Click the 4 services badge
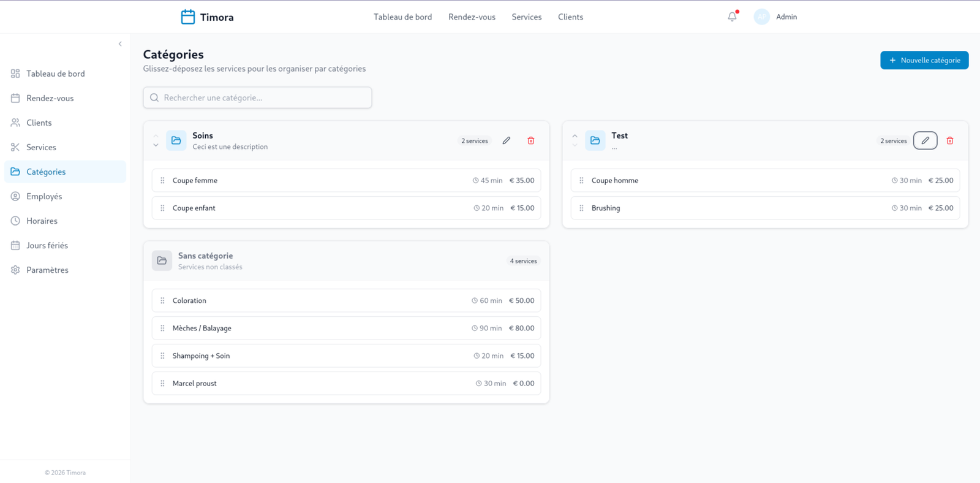 524,261
